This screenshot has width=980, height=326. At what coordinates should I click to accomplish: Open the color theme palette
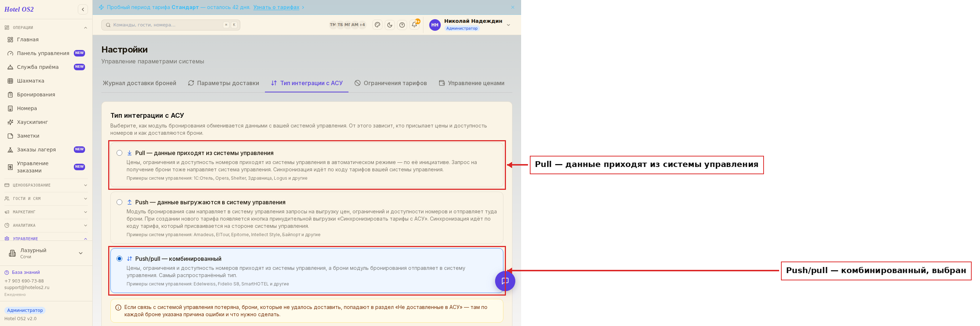377,25
